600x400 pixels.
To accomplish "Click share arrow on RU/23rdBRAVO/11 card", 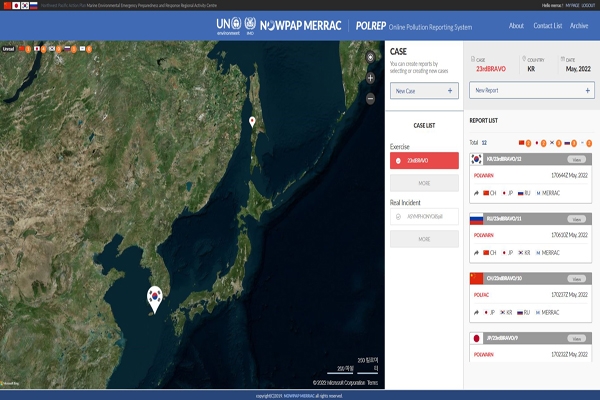I will pos(476,253).
